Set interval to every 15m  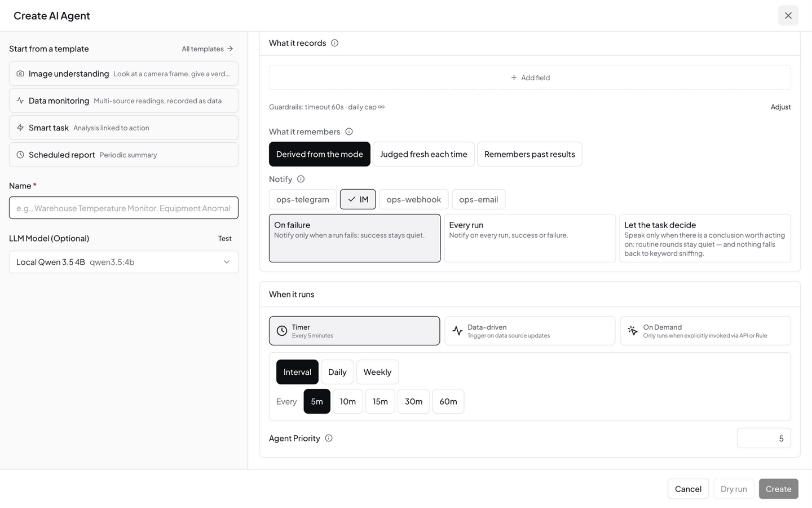[x=380, y=401]
